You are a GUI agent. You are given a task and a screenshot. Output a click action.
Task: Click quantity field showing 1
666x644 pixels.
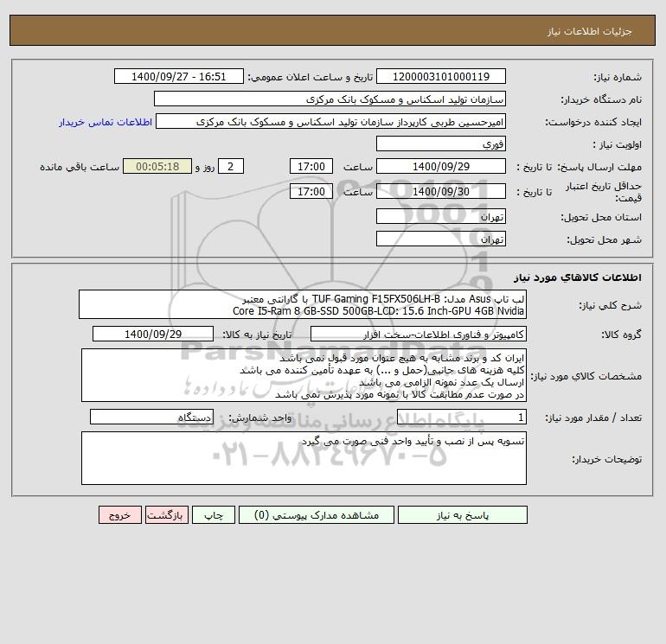coord(462,418)
